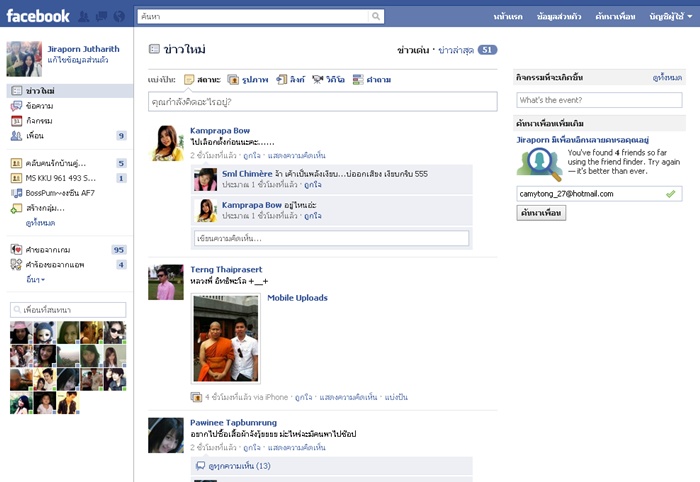Viewport: 700px width, 482px height.
Task: Click see all groups link in sidebar
Action: point(40,223)
